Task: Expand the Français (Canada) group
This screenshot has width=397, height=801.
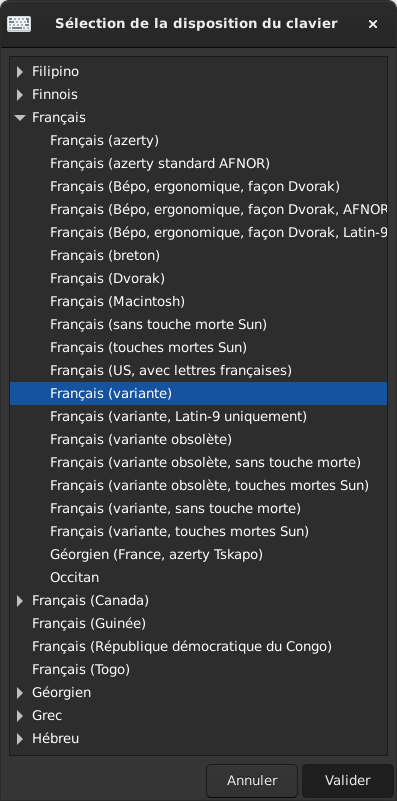Action: [20, 600]
